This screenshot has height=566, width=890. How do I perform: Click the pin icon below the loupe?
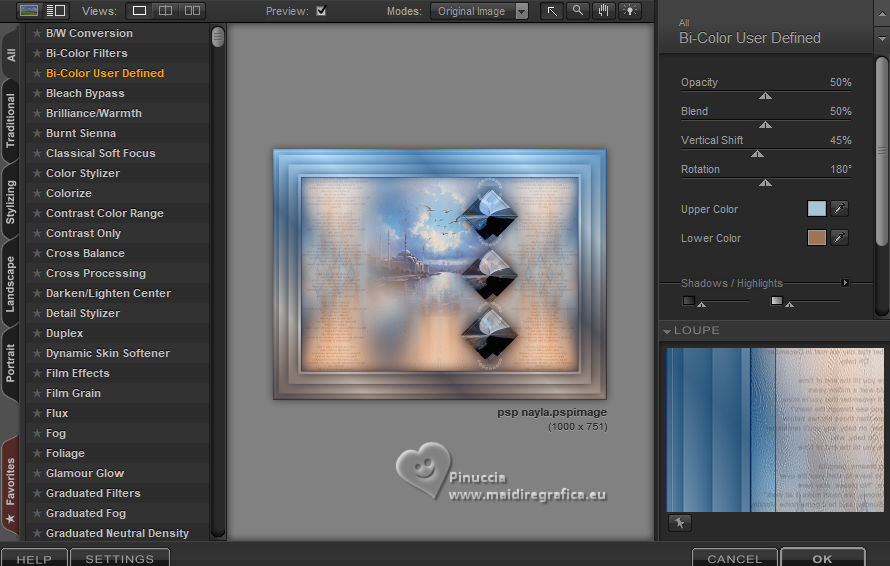point(679,523)
